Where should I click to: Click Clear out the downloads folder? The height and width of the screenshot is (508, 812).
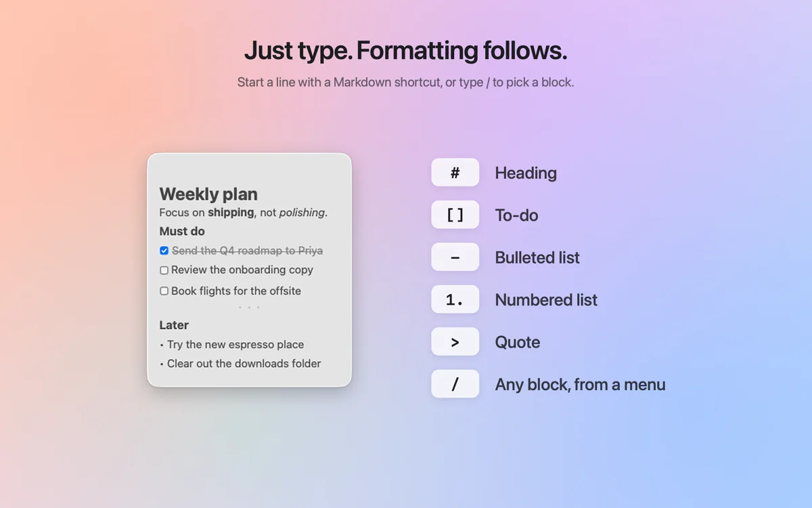(244, 364)
